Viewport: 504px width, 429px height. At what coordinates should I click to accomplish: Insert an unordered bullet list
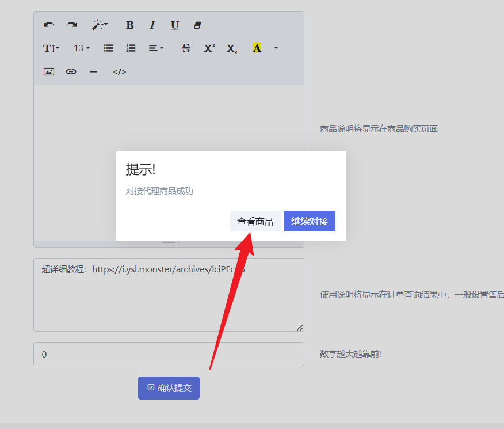(108, 48)
